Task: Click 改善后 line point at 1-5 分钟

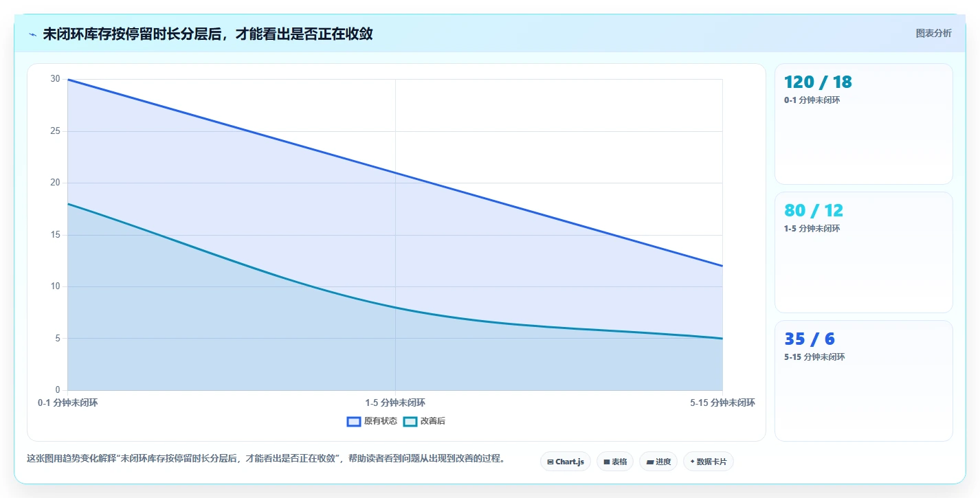Action: coord(395,307)
